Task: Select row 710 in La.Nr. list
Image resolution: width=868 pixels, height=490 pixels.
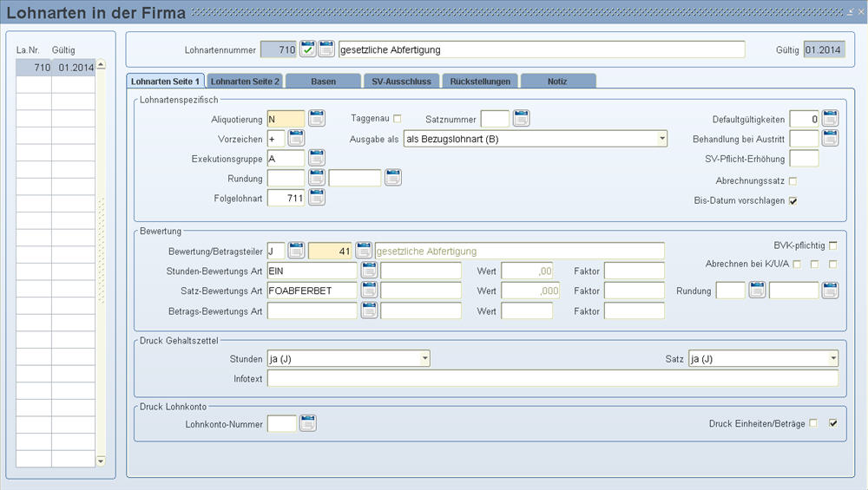Action: click(x=55, y=68)
